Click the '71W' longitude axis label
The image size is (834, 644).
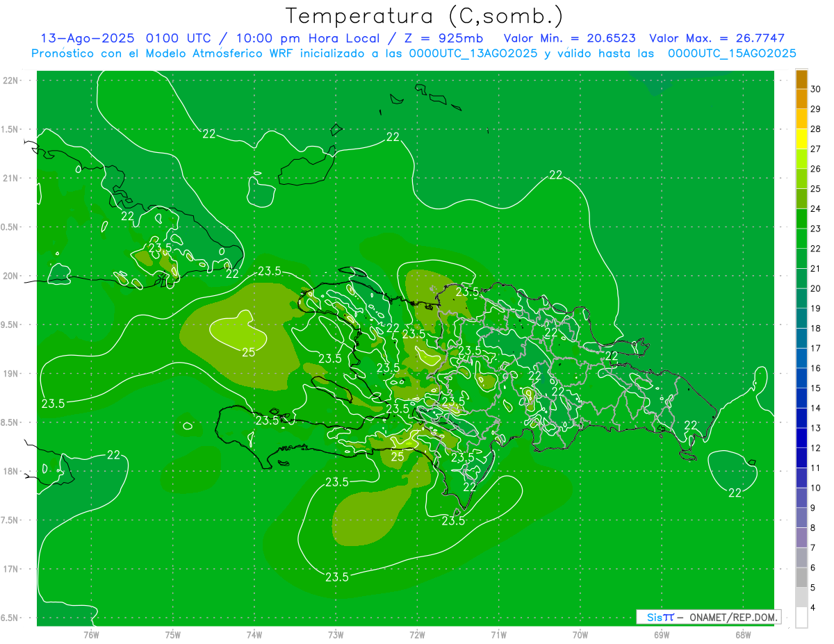[498, 634]
